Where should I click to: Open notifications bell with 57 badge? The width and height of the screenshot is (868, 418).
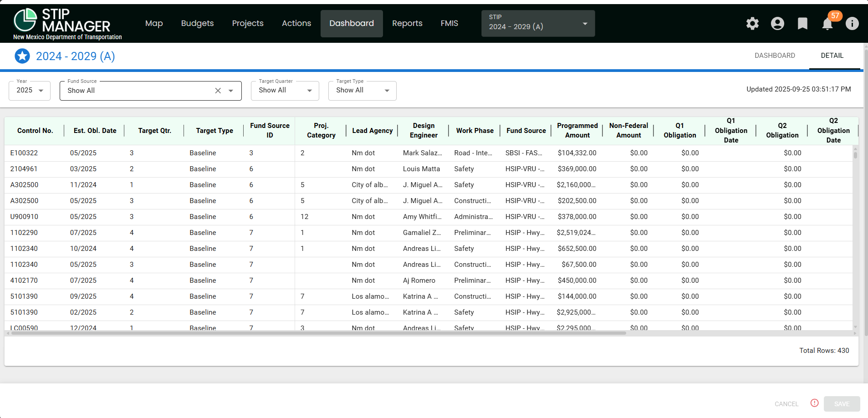(x=828, y=23)
